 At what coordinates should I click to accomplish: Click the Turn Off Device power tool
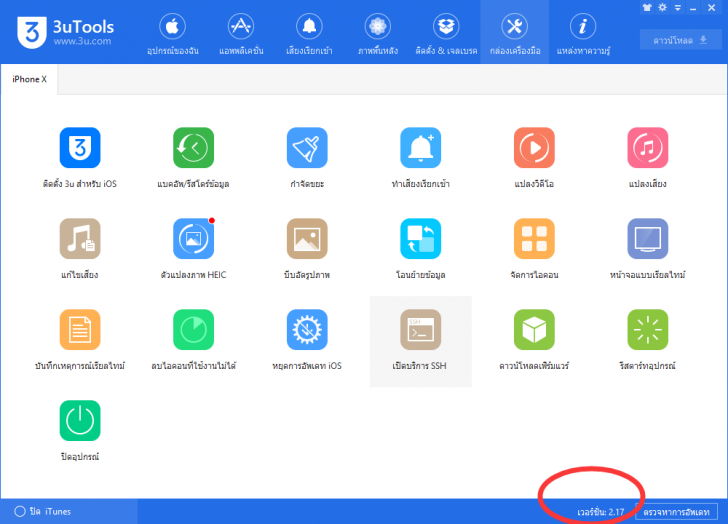[80, 420]
